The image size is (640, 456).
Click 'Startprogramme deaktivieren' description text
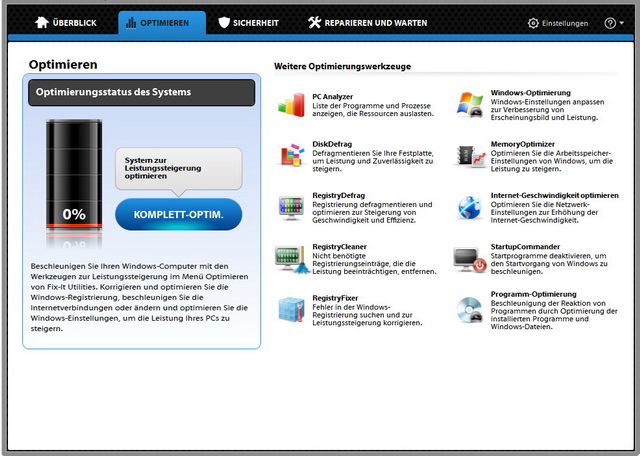(x=549, y=264)
